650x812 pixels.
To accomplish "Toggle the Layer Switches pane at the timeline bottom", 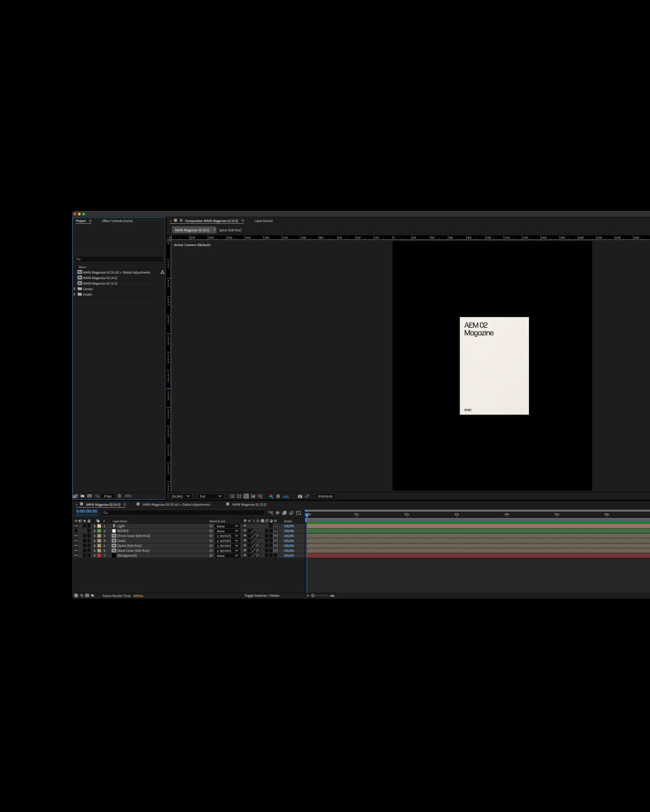I will (x=76, y=595).
